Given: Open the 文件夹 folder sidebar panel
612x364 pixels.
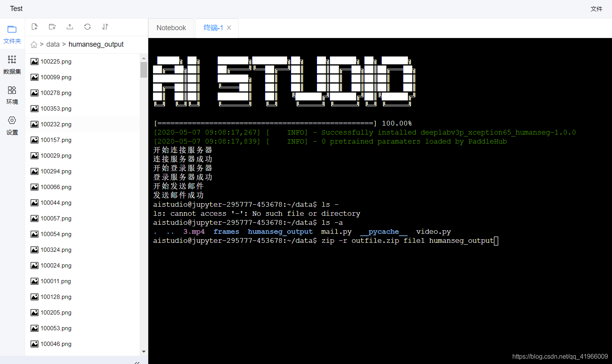Looking at the screenshot, I should [x=12, y=34].
